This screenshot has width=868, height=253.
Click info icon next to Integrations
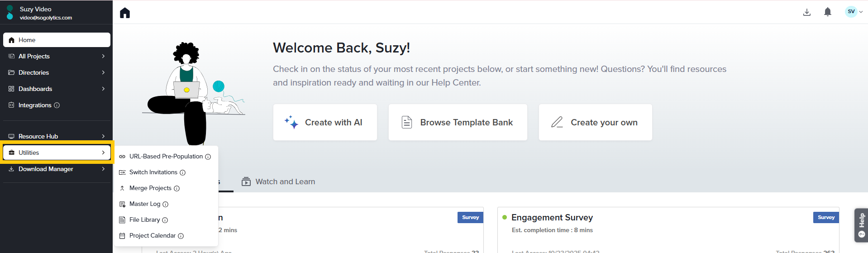pos(57,105)
